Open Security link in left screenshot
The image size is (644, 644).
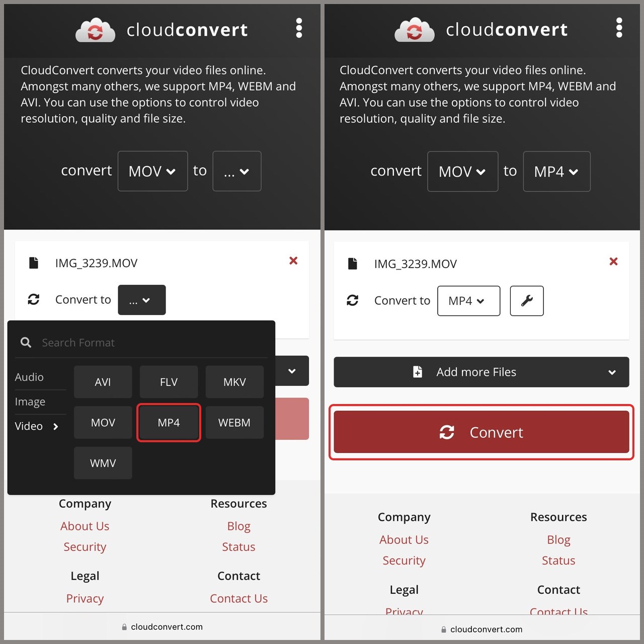click(x=85, y=547)
